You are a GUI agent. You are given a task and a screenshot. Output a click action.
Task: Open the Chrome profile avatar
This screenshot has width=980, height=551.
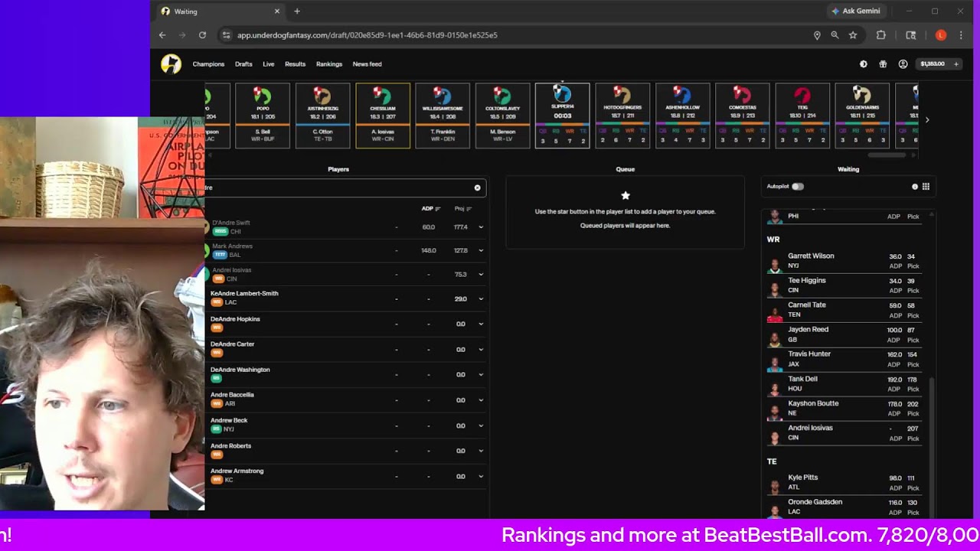pyautogui.click(x=941, y=35)
